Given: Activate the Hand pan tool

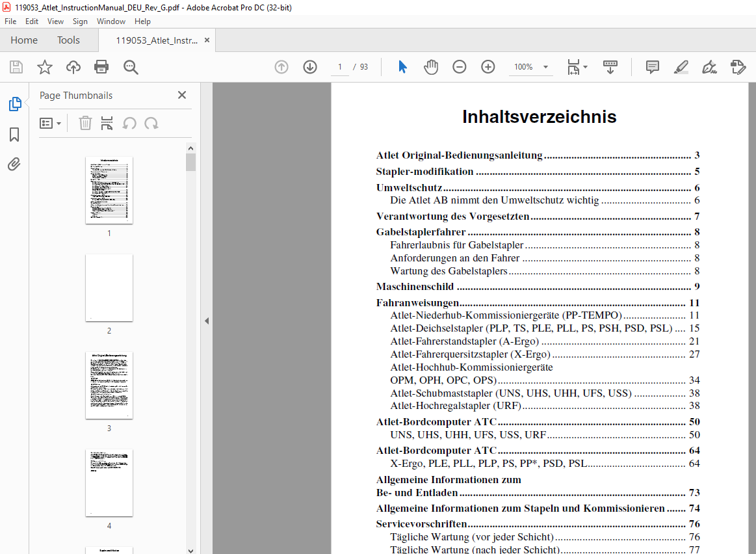Looking at the screenshot, I should 430,67.
